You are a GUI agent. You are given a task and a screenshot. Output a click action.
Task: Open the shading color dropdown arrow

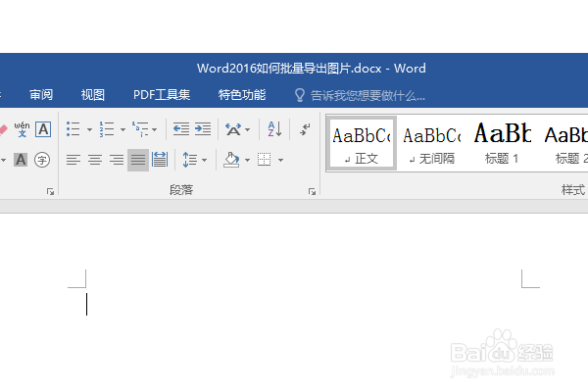coord(248,160)
